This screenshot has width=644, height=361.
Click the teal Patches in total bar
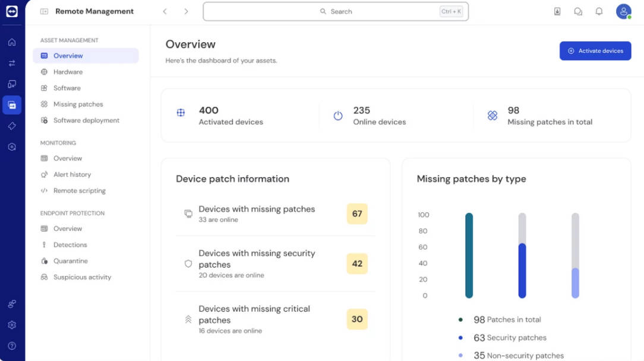click(469, 255)
